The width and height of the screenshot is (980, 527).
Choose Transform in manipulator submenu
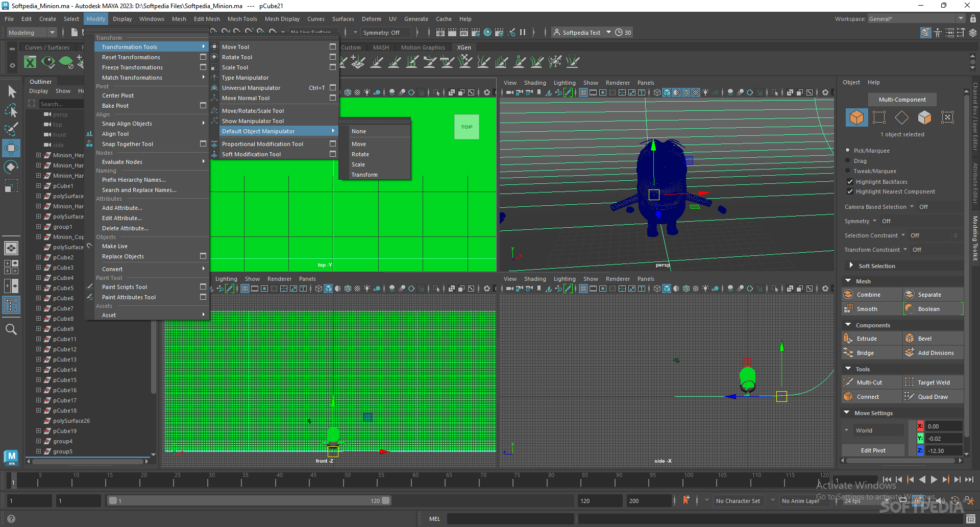pos(364,175)
